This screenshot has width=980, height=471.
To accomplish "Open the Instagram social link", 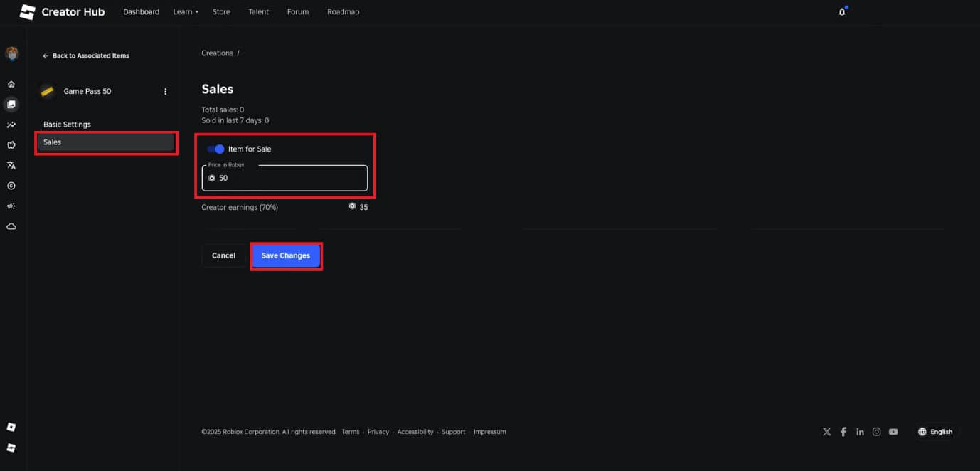I will coord(877,432).
